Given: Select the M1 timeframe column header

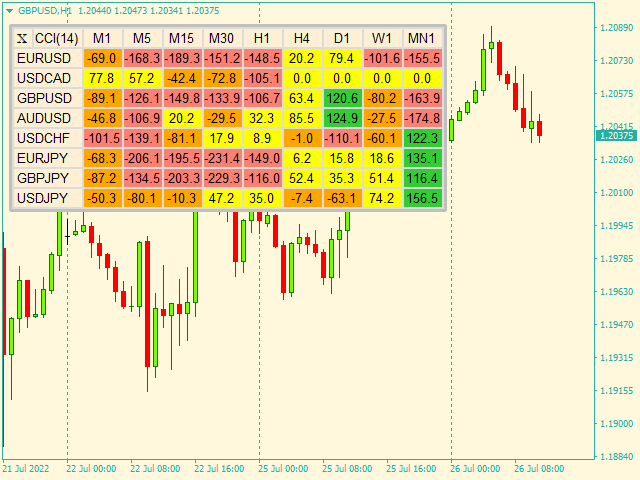Looking at the screenshot, I should tap(102, 38).
